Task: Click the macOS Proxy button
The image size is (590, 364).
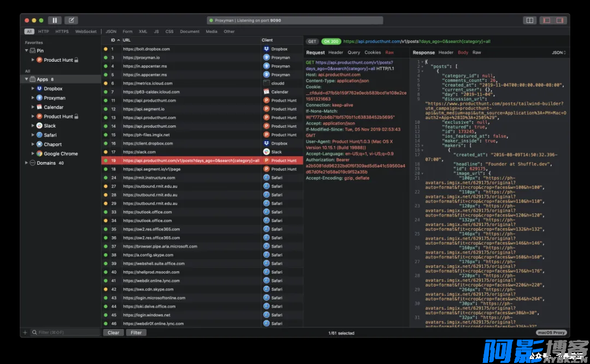Action: (551, 333)
